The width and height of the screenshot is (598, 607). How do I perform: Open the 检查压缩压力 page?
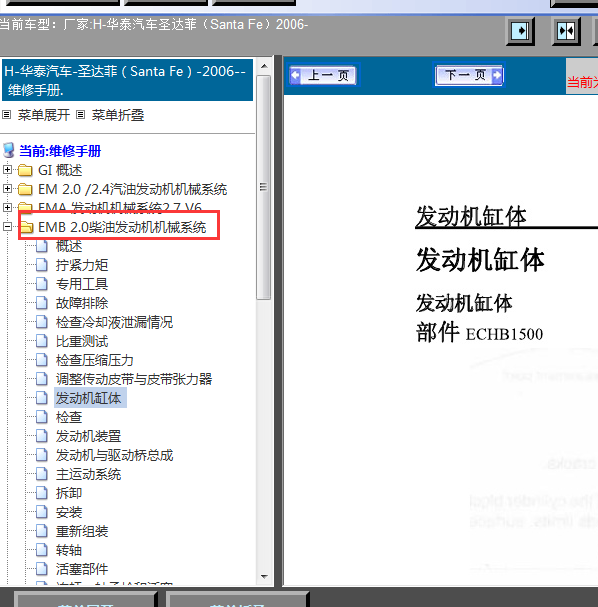pyautogui.click(x=94, y=360)
